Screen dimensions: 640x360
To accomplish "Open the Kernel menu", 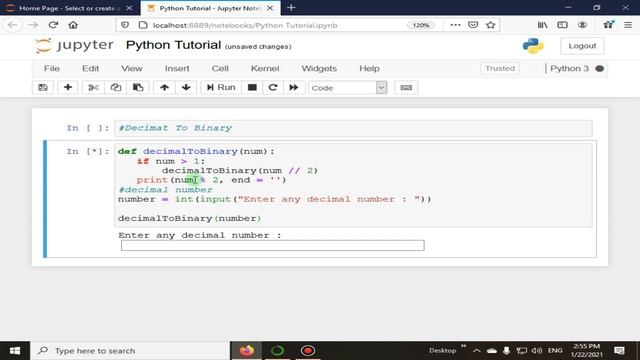I will coord(265,69).
